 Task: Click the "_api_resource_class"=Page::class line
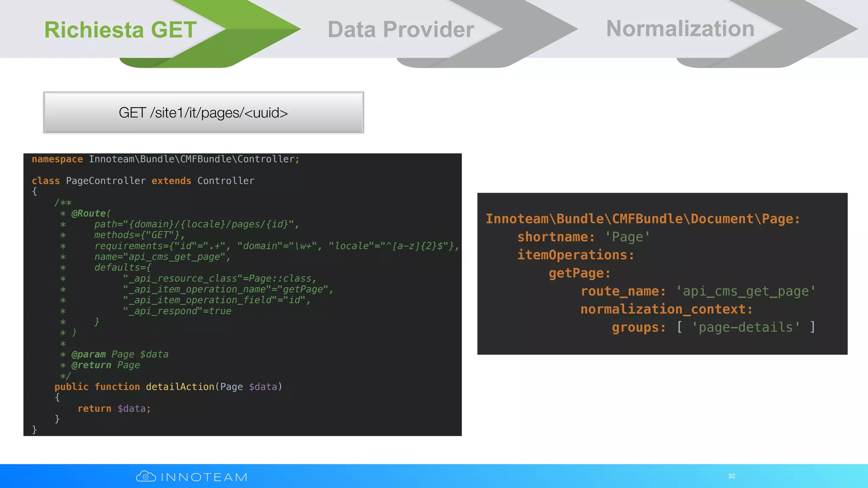coord(220,279)
